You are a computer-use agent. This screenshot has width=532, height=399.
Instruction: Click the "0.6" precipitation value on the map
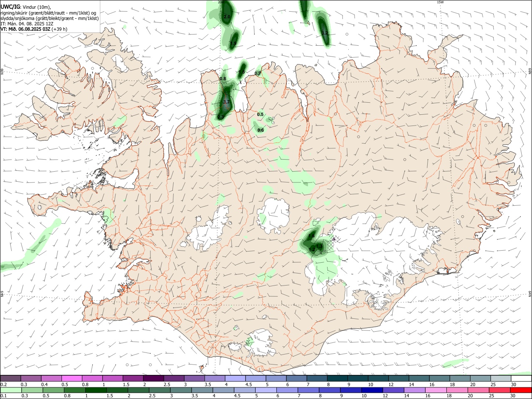tap(261, 130)
